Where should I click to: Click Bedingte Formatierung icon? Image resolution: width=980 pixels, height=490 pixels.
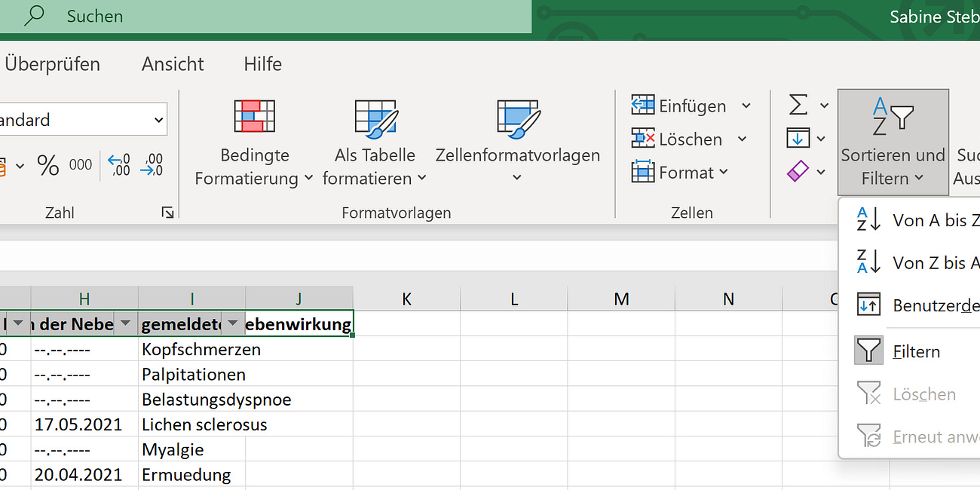coord(255,116)
